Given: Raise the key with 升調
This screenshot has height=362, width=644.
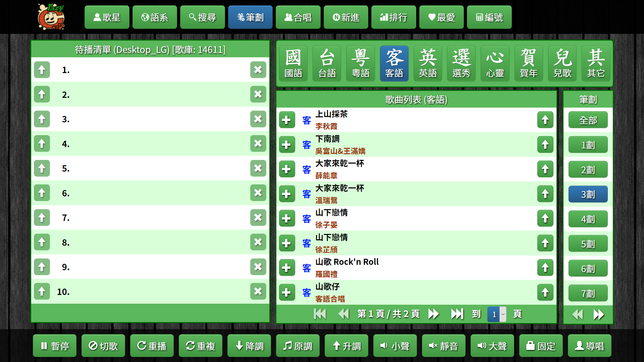Looking at the screenshot, I should click(346, 346).
